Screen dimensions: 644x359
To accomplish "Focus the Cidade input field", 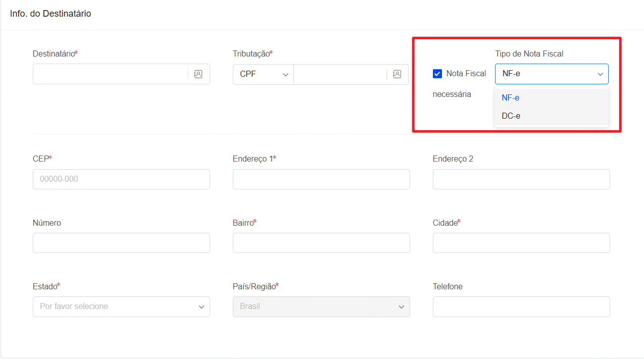I will click(521, 243).
